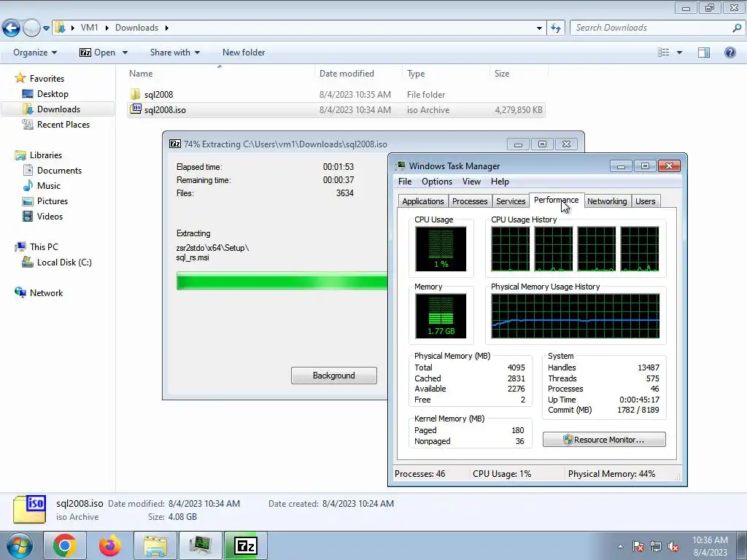Screen dimensions: 747x560
Task: Select the sql2008 folder
Action: pyautogui.click(x=158, y=94)
